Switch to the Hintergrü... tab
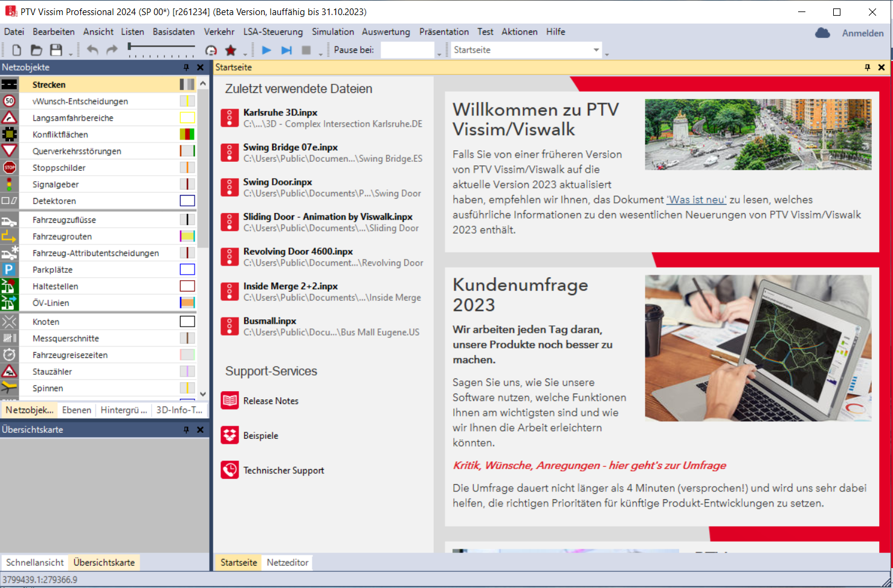The height and width of the screenshot is (588, 893). 124,410
